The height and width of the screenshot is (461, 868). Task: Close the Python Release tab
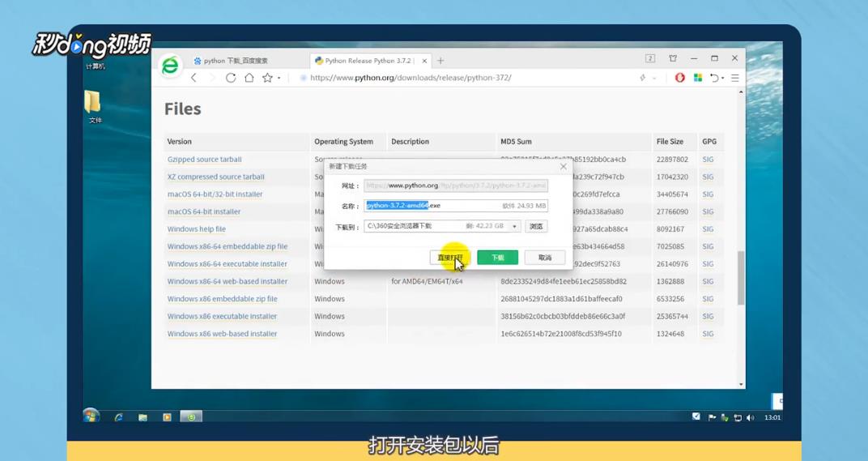click(424, 61)
